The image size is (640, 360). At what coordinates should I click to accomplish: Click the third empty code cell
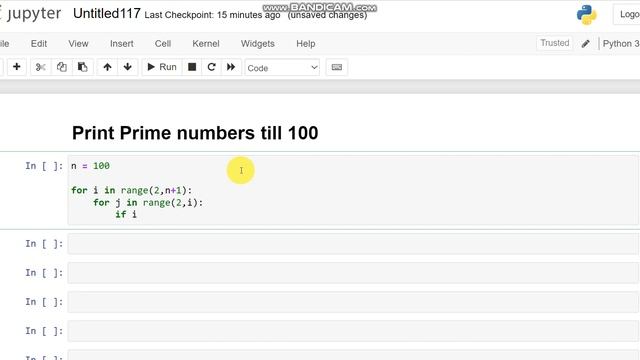(x=353, y=302)
